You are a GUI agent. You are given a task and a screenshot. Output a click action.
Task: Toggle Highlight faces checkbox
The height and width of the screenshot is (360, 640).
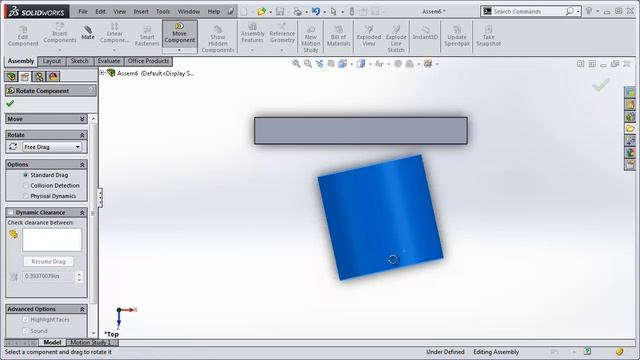[x=26, y=320]
